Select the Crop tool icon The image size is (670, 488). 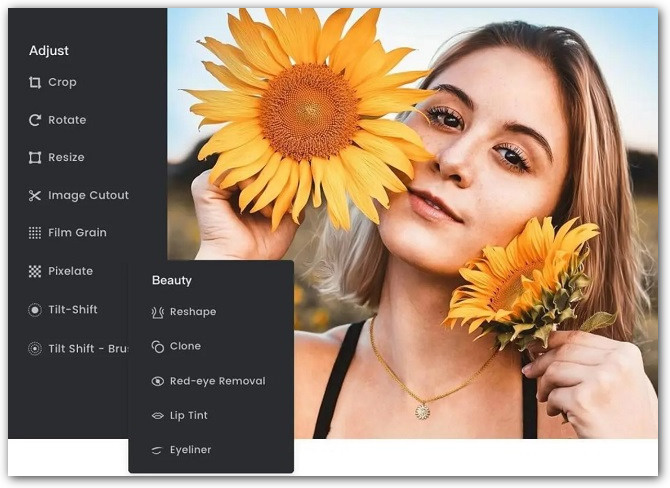pyautogui.click(x=35, y=83)
